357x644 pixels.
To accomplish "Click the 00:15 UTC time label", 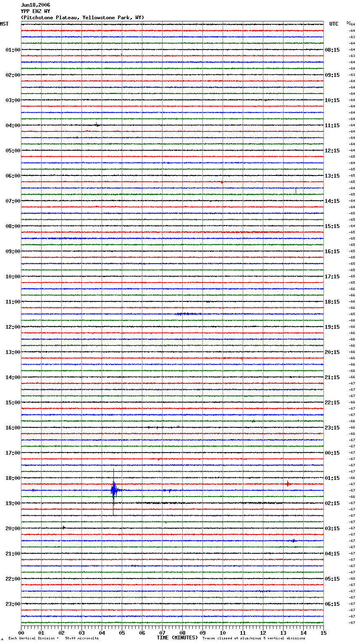I will pyautogui.click(x=332, y=453).
